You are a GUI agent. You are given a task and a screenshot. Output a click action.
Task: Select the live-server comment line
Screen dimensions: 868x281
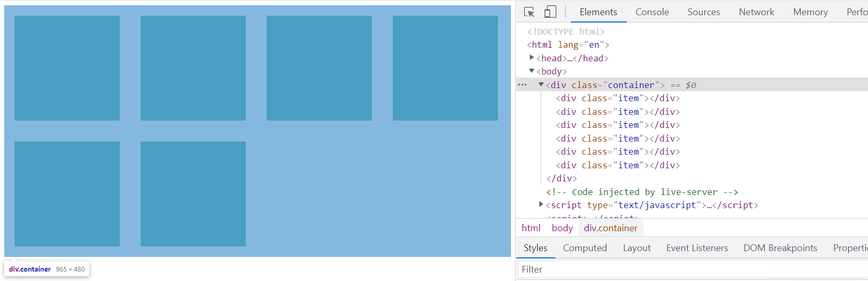click(642, 192)
